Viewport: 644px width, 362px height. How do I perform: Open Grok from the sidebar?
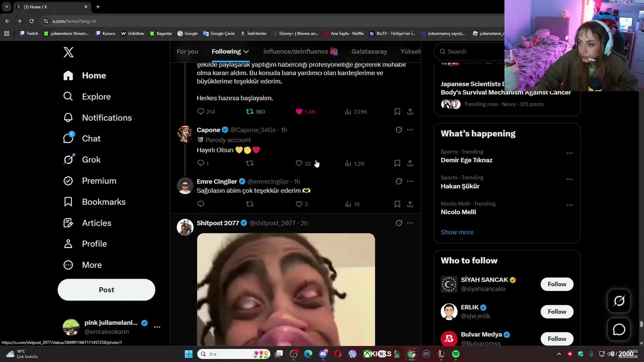click(x=82, y=160)
